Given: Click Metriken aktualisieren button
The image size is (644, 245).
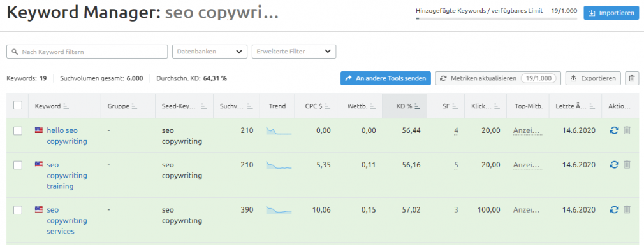Looking at the screenshot, I should [498, 78].
